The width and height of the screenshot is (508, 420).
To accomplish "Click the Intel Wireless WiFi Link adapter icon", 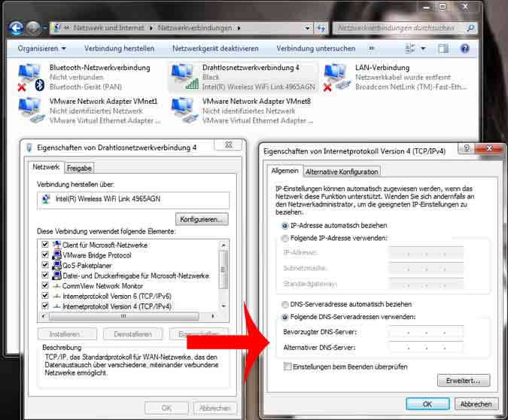I will (46, 199).
